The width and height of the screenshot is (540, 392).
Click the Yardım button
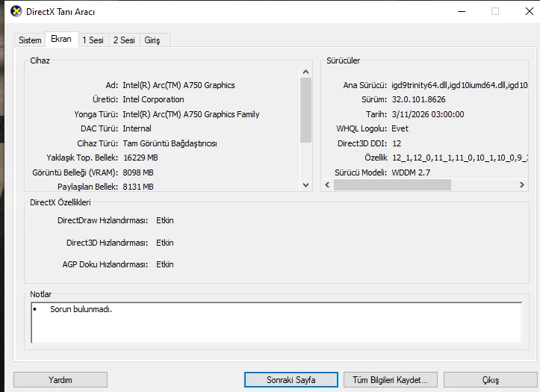[60, 379]
